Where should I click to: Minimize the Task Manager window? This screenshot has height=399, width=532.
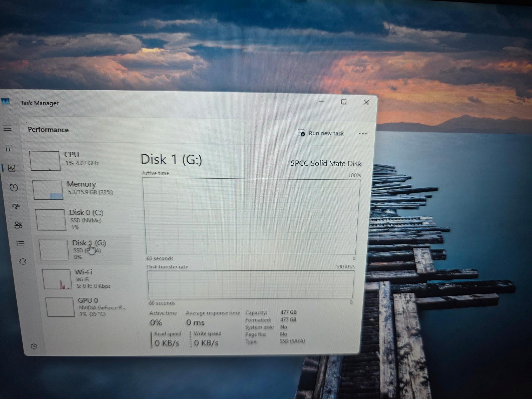[322, 102]
